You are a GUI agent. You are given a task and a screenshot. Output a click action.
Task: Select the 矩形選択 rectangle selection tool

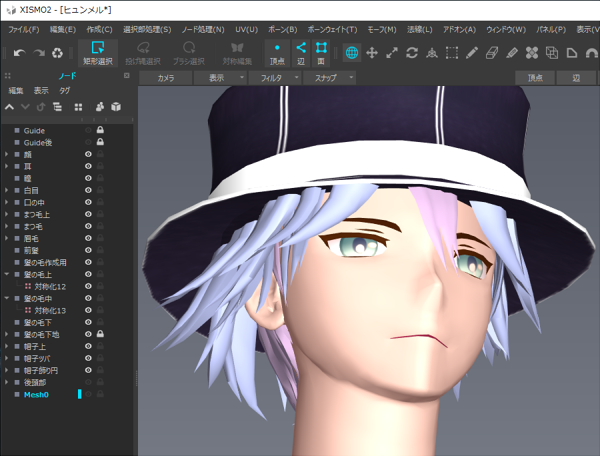(98, 53)
